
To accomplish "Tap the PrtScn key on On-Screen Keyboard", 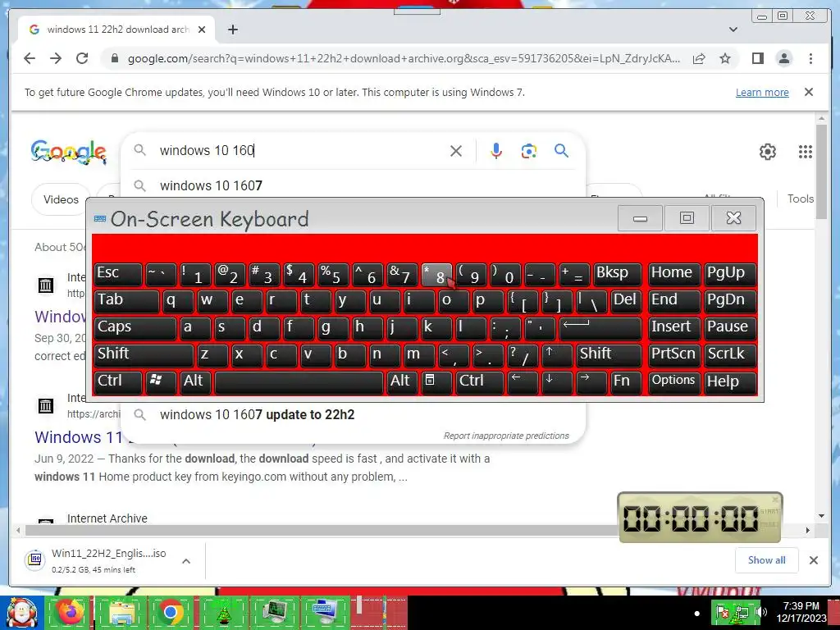I will pyautogui.click(x=674, y=354).
